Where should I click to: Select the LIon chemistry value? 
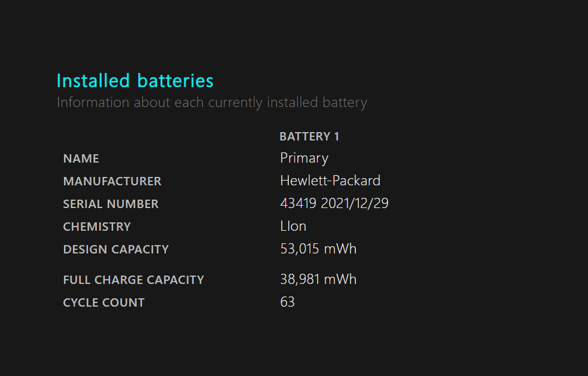pyautogui.click(x=293, y=226)
